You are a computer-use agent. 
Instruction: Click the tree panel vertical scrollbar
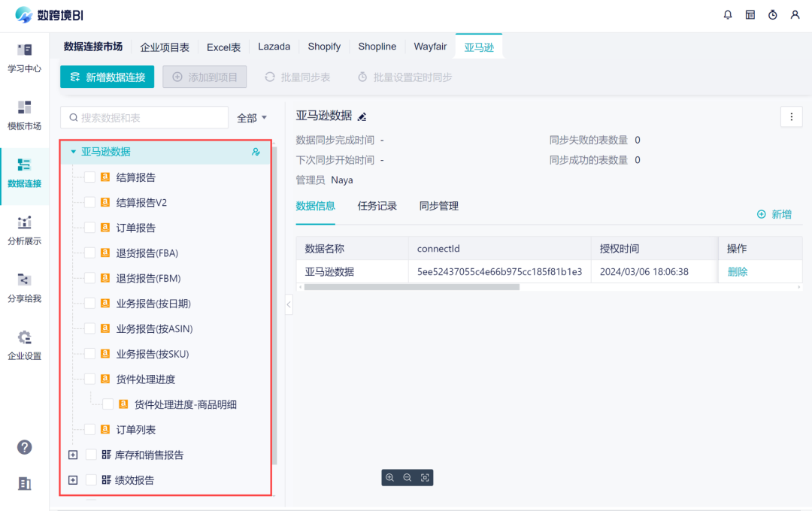pyautogui.click(x=274, y=305)
